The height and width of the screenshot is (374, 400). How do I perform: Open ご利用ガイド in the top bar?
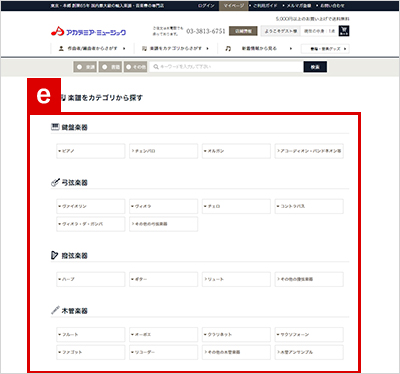click(x=265, y=6)
